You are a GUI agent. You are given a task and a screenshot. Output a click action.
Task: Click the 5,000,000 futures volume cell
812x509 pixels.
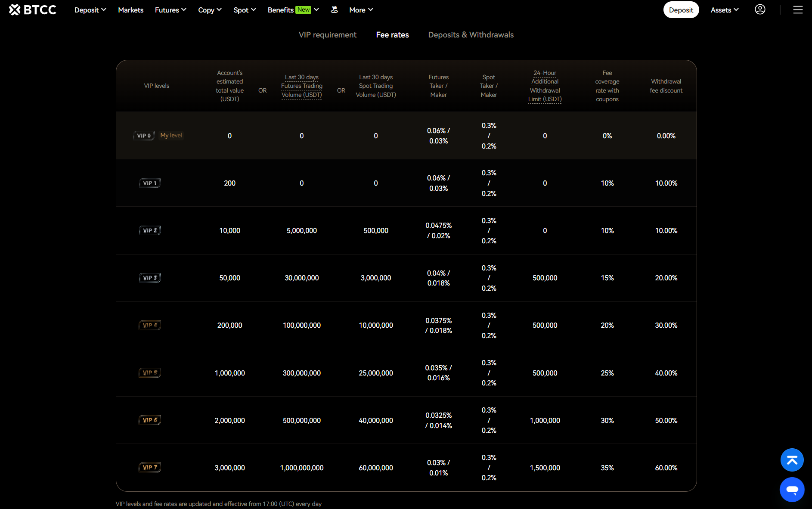(x=302, y=231)
